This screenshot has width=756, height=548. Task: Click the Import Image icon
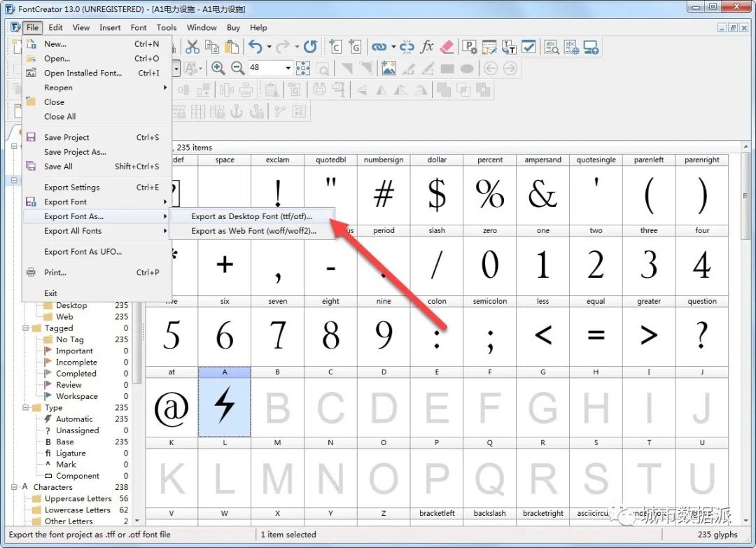tap(388, 69)
